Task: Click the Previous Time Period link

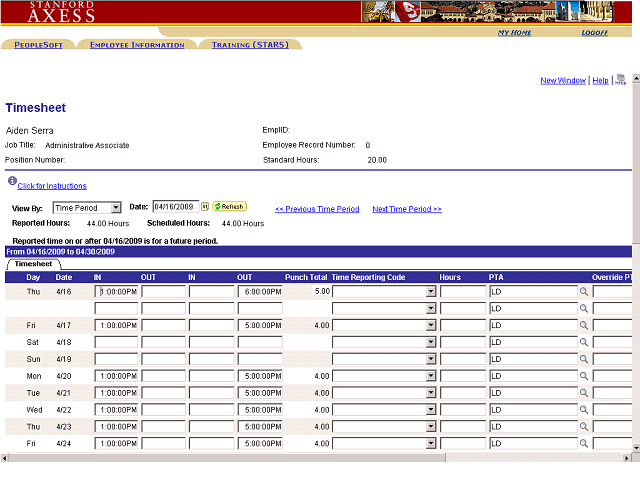Action: [x=316, y=209]
